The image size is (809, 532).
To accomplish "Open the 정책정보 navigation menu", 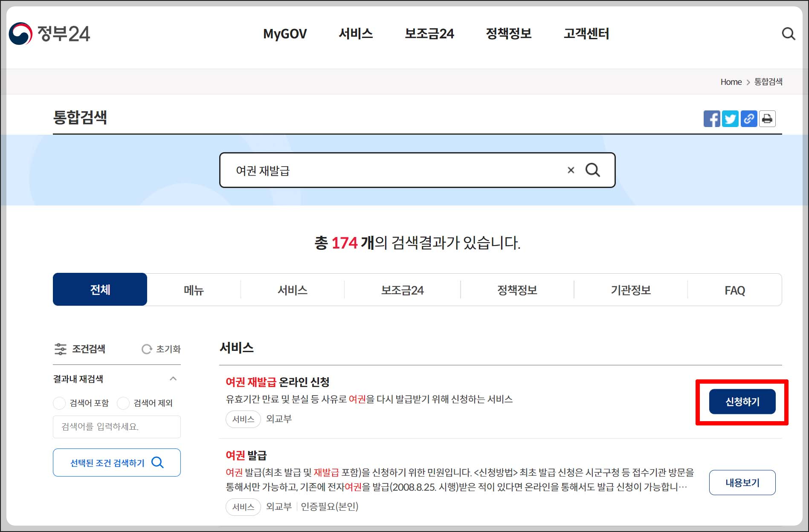I will [x=509, y=34].
